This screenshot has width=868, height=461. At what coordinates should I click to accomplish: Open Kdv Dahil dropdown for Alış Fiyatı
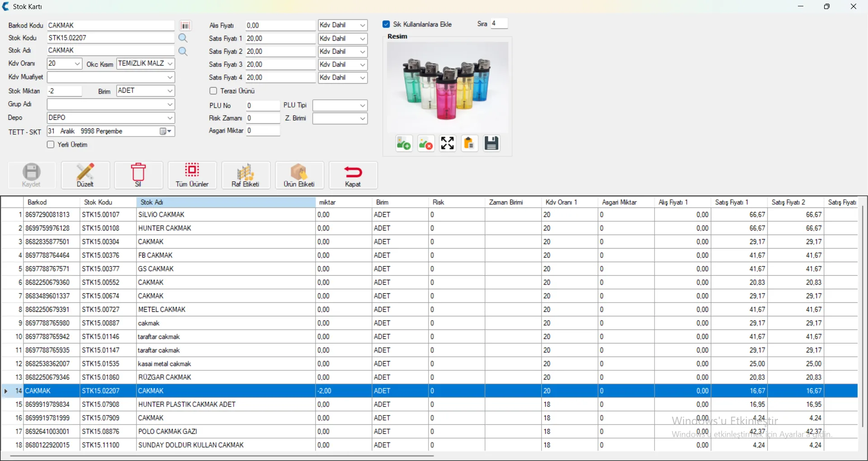tap(363, 25)
